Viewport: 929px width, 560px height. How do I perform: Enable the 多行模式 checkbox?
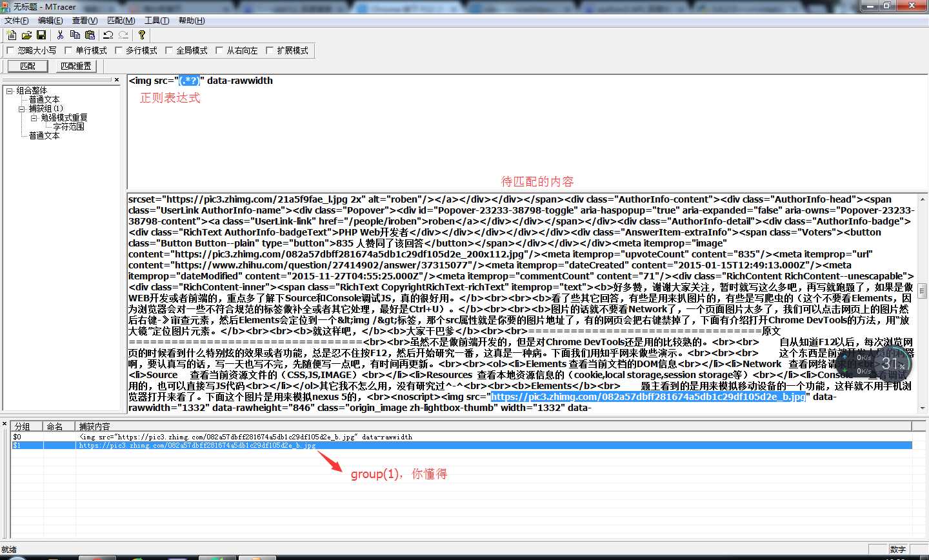(x=119, y=50)
